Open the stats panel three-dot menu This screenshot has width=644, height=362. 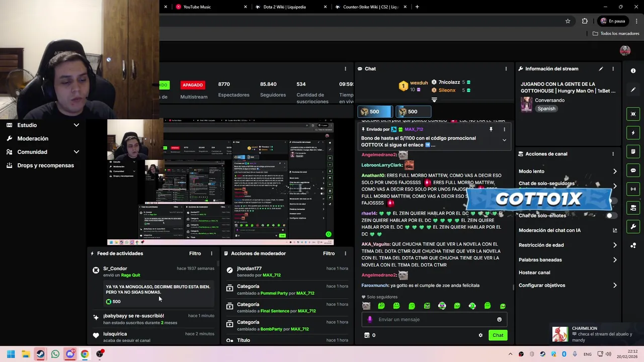click(x=345, y=69)
